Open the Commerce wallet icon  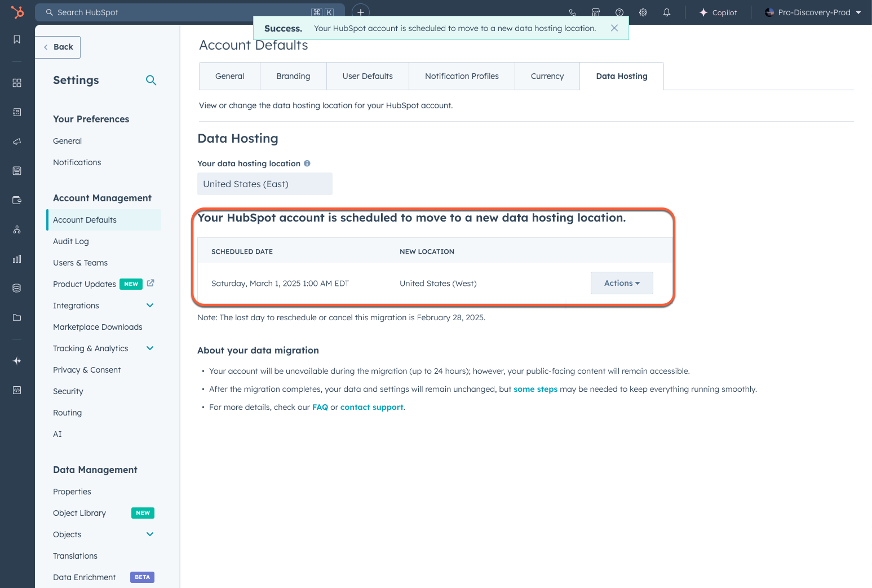[x=17, y=200]
